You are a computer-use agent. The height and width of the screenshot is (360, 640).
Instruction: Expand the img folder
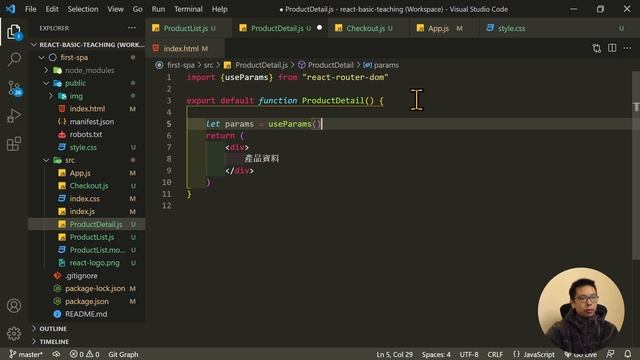click(87, 96)
